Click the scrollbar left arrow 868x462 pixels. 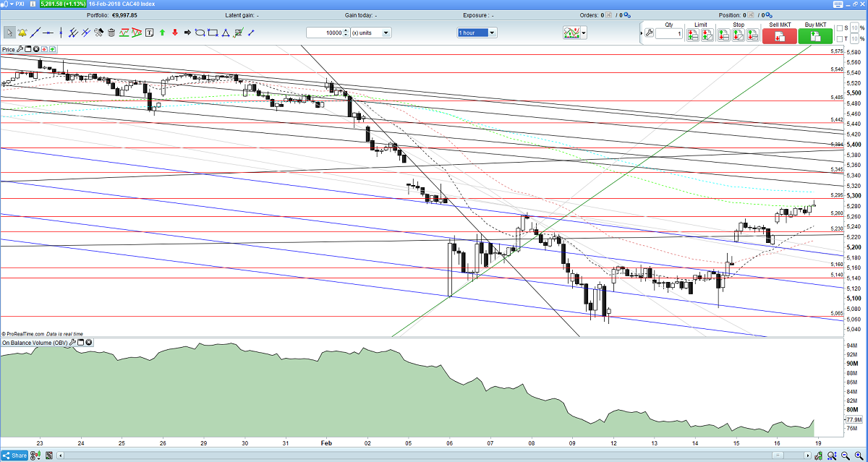click(x=61, y=456)
